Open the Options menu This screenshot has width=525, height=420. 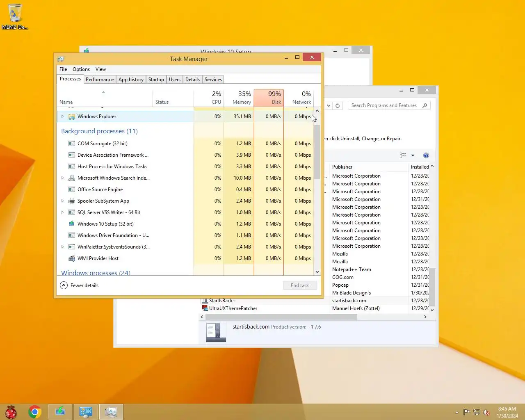pyautogui.click(x=81, y=69)
